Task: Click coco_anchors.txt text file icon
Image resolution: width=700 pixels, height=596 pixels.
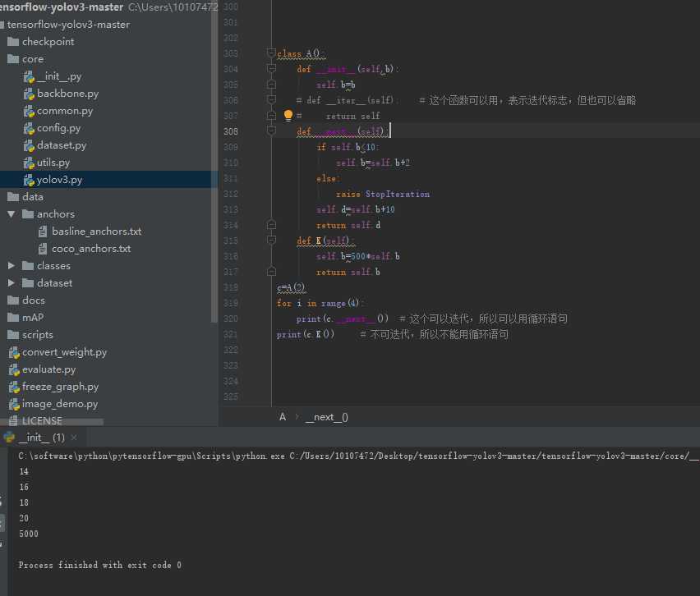Action: pos(43,249)
